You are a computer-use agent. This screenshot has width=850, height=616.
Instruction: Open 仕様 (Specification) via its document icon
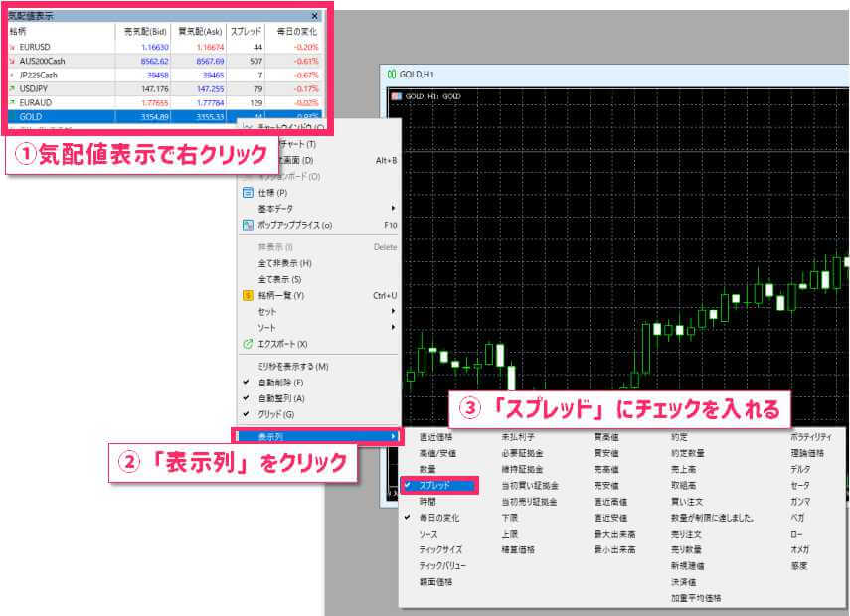pyautogui.click(x=248, y=194)
